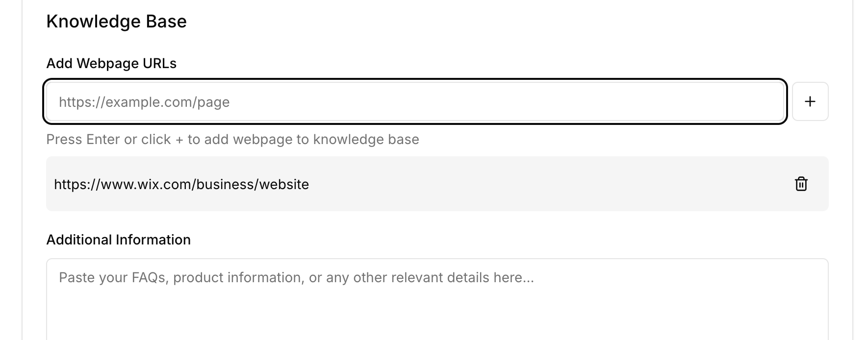
Task: Click the Additional Information label
Action: click(119, 240)
